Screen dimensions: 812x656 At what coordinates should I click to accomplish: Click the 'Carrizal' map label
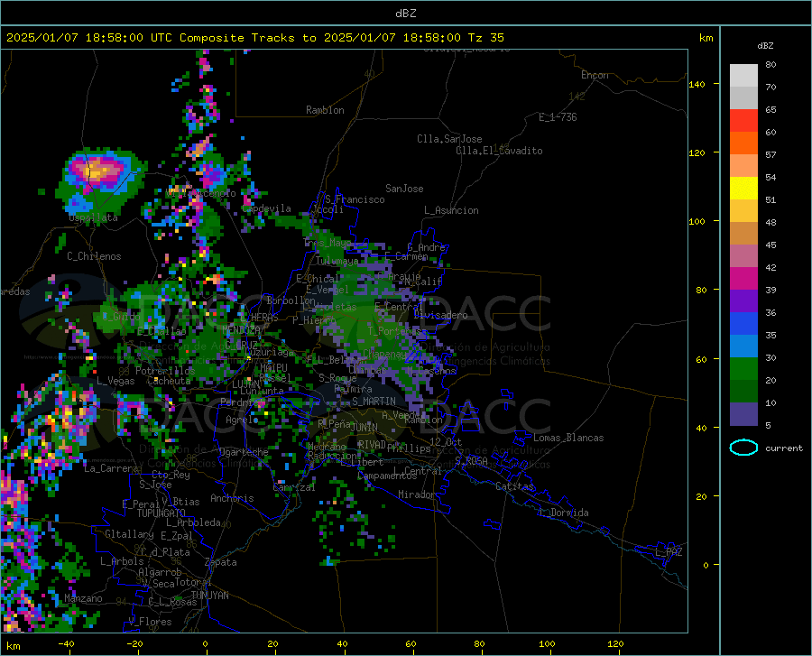tap(294, 487)
